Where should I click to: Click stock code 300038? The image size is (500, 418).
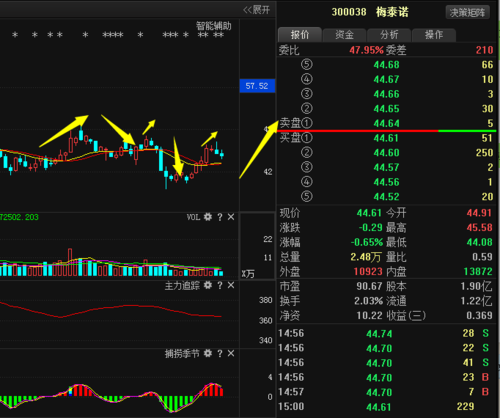click(x=349, y=12)
